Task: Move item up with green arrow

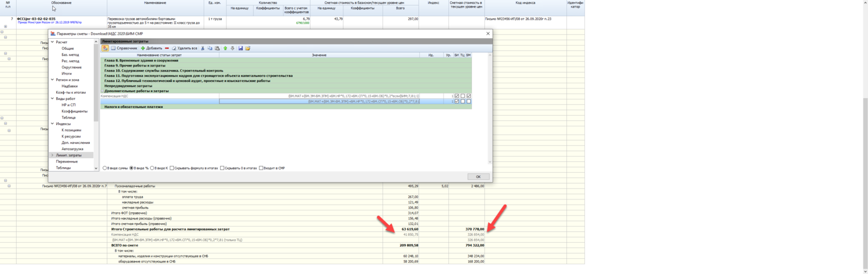Action: click(225, 49)
